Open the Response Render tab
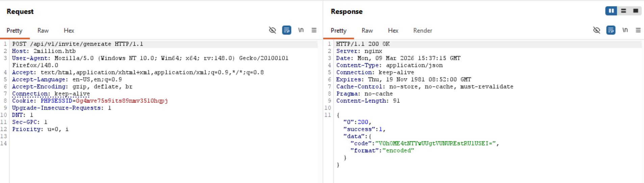 tap(423, 30)
